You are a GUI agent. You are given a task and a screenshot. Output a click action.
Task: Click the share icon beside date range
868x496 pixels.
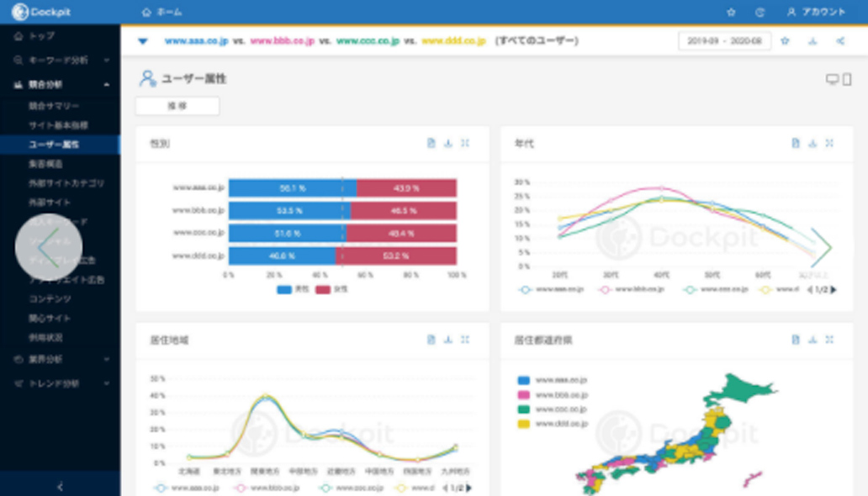point(840,41)
